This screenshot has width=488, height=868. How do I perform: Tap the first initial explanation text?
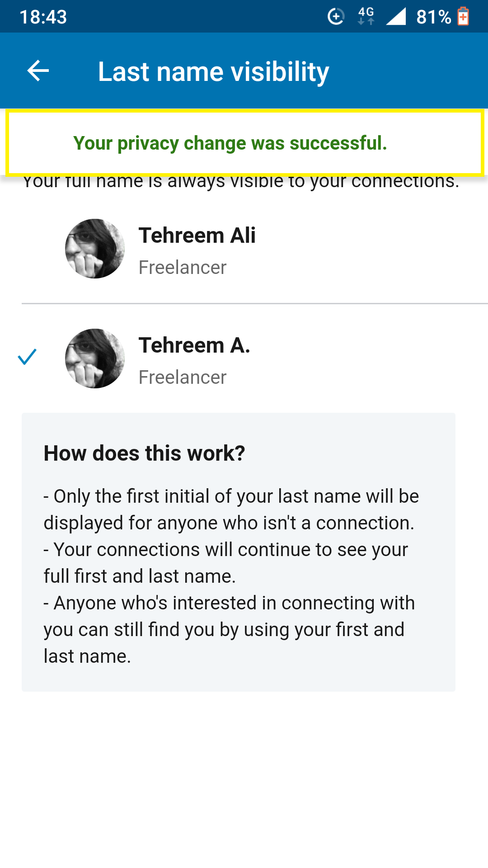[x=231, y=509]
